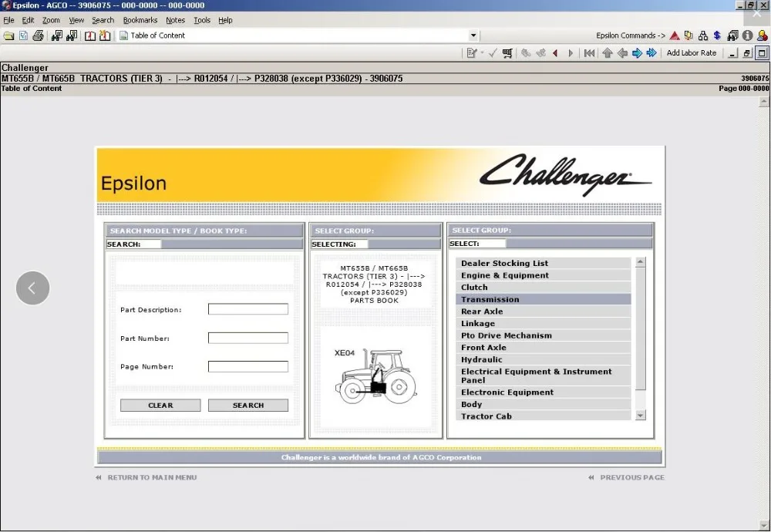Click the Table of Content combo box

(x=298, y=35)
